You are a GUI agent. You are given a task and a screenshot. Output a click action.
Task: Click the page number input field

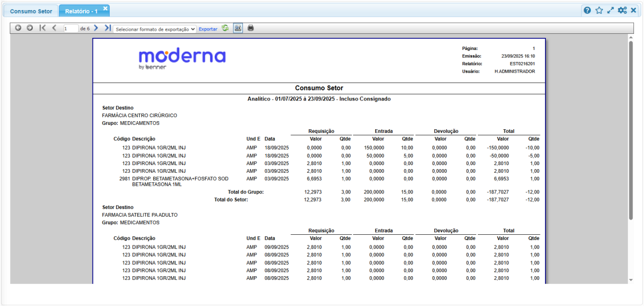tap(71, 29)
